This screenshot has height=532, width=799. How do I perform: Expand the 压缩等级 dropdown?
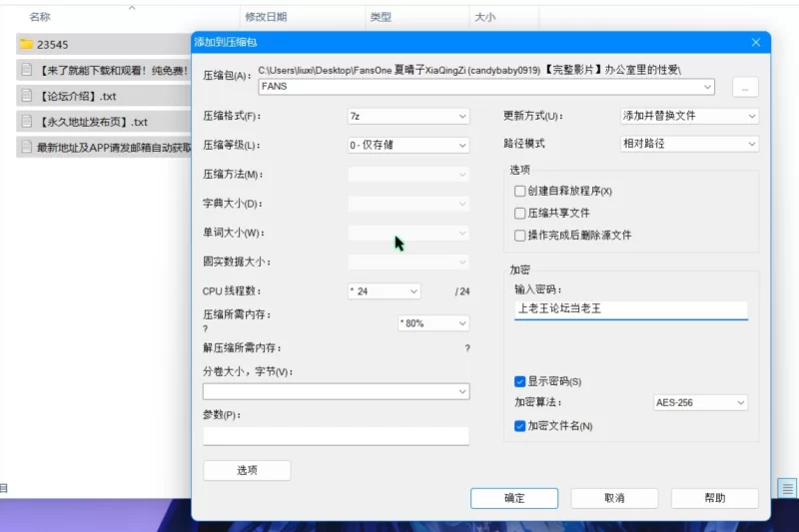pyautogui.click(x=407, y=145)
